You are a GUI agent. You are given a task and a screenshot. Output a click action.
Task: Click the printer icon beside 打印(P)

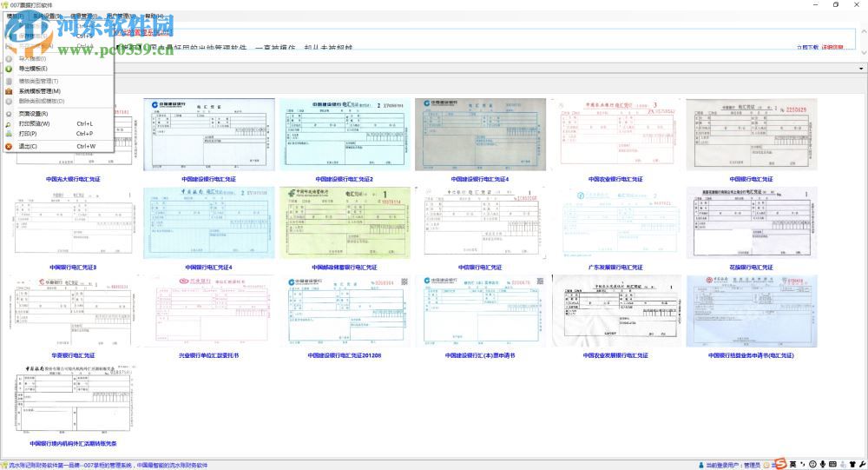pos(9,134)
